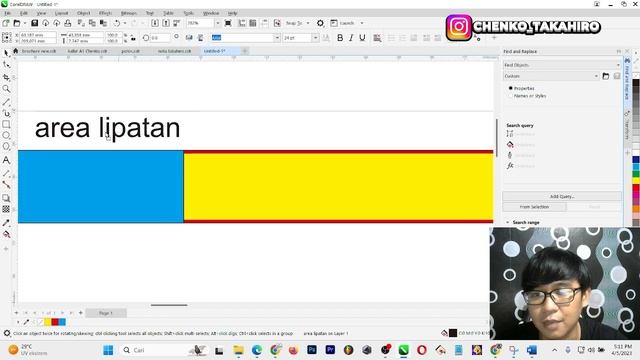640x360 pixels.
Task: Select the Names or Styles radio button
Action: click(x=510, y=96)
